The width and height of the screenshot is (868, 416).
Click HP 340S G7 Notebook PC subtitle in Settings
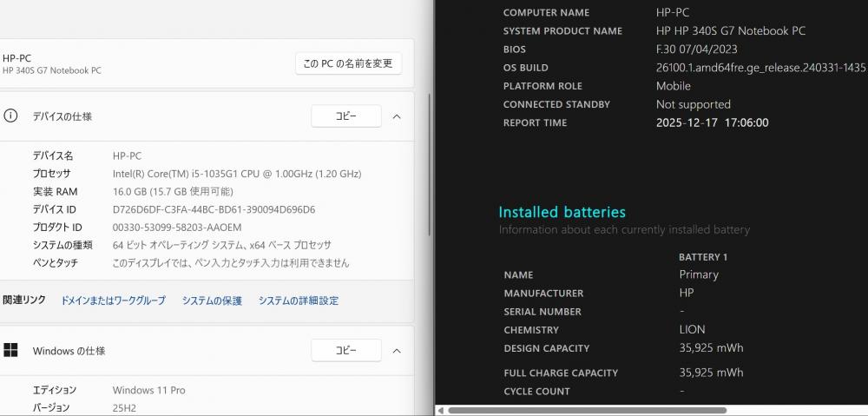(52, 70)
